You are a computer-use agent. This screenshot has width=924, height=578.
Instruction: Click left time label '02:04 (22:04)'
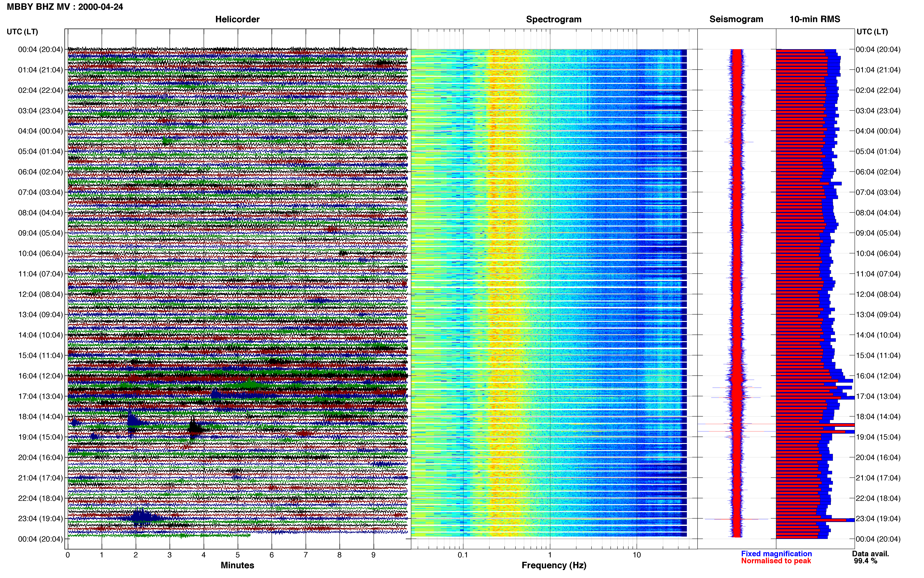tap(41, 90)
